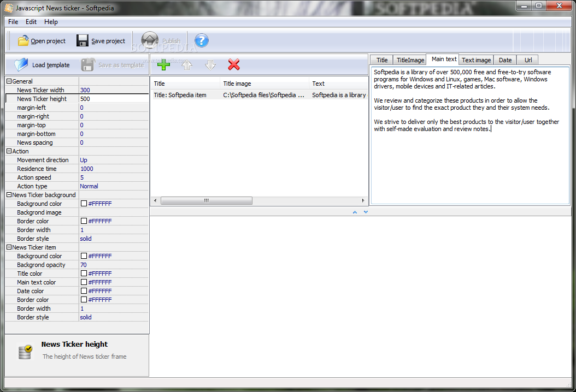
Task: Switch to the Url tab
Action: pyautogui.click(x=528, y=60)
